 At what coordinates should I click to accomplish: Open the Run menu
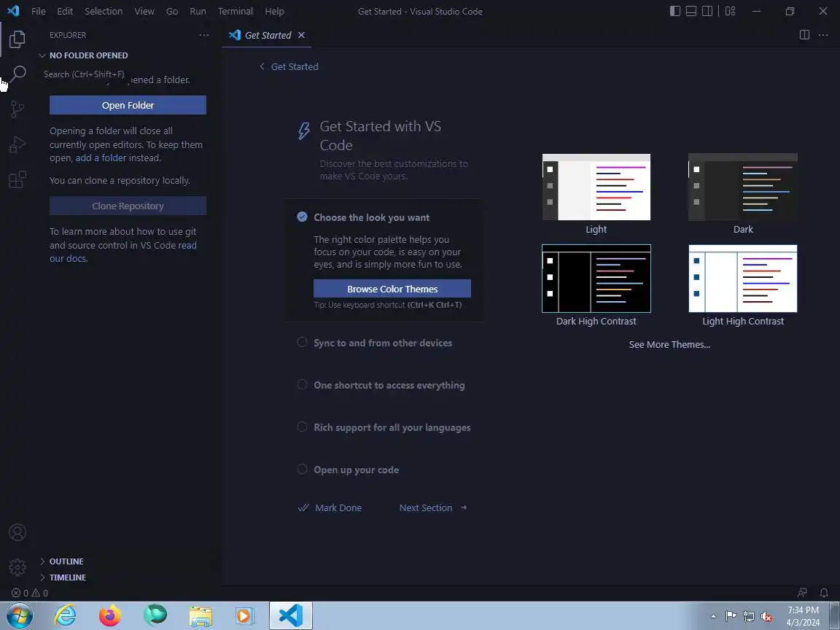tap(198, 11)
